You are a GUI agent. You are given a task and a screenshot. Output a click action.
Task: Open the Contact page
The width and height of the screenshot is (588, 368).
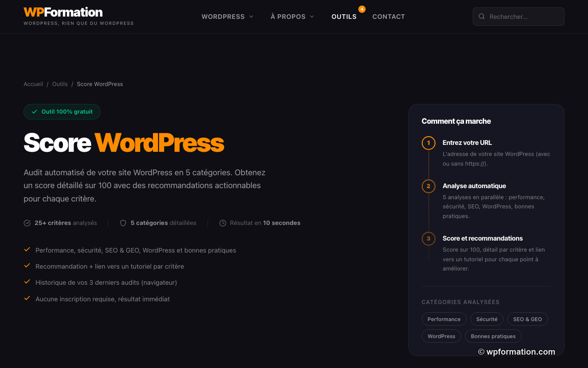[x=389, y=17]
